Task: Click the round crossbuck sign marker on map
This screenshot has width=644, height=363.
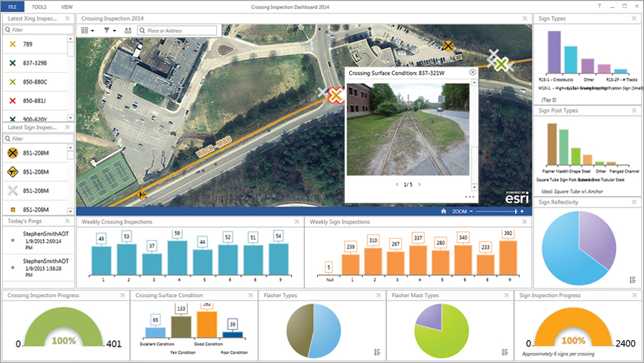Action: (448, 46)
